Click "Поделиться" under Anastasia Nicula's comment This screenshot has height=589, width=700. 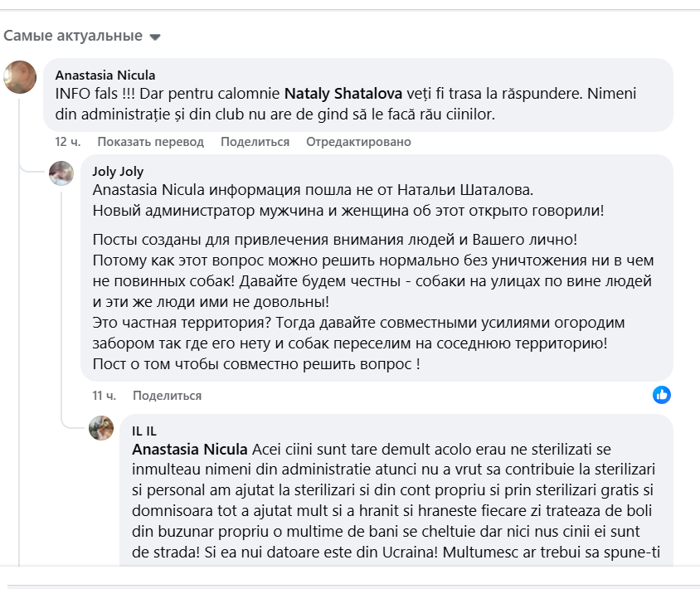coord(255,142)
